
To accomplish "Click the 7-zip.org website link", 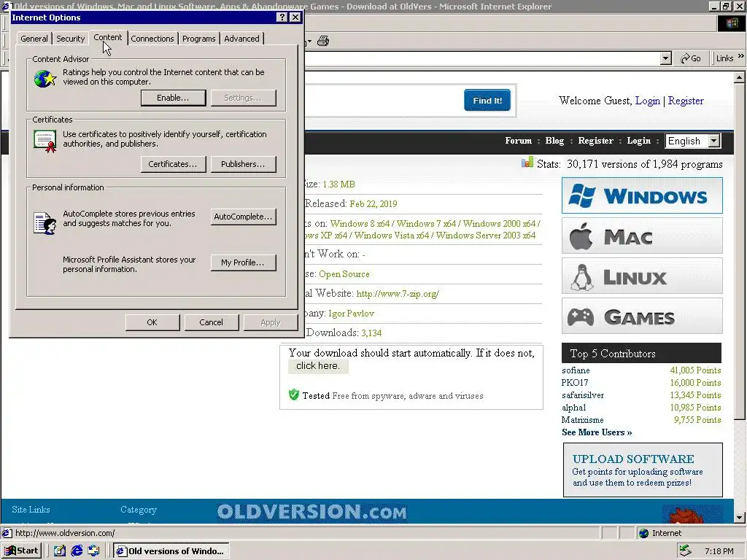I will coord(398,294).
